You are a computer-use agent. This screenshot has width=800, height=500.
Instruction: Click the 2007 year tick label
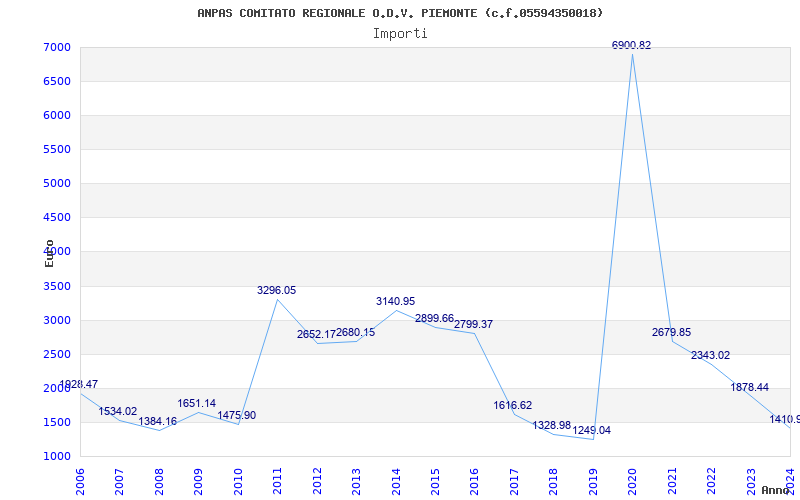click(x=119, y=482)
